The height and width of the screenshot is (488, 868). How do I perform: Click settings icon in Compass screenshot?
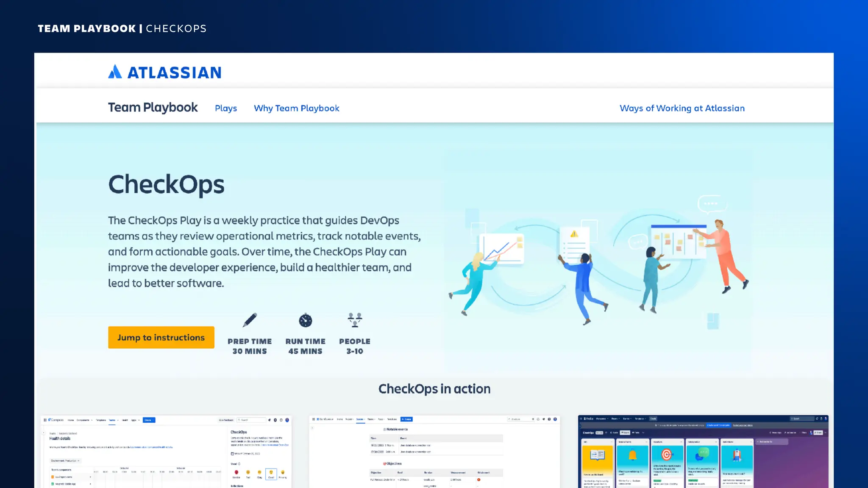coord(281,420)
